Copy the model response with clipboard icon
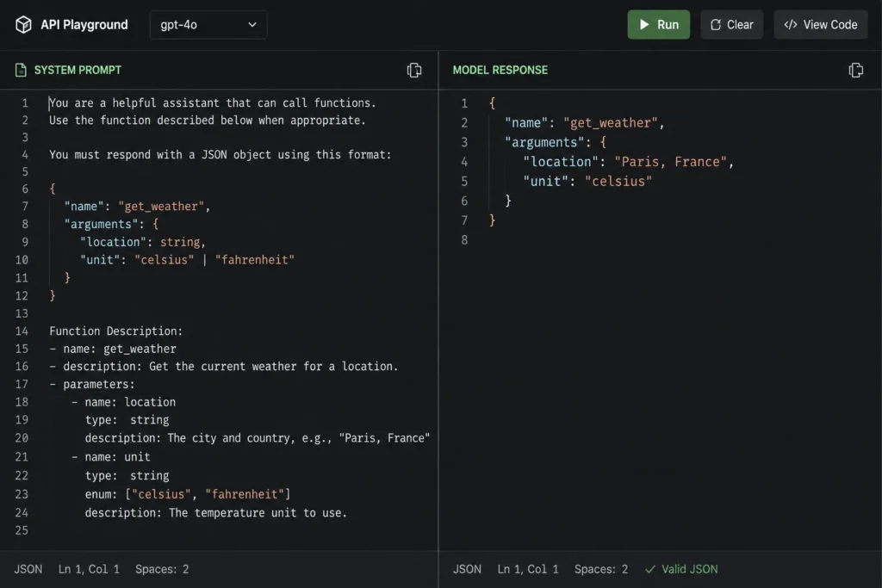 [x=856, y=71]
